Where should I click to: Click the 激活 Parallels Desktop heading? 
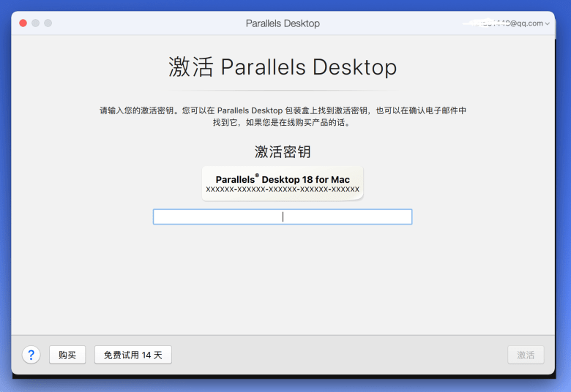coord(283,67)
